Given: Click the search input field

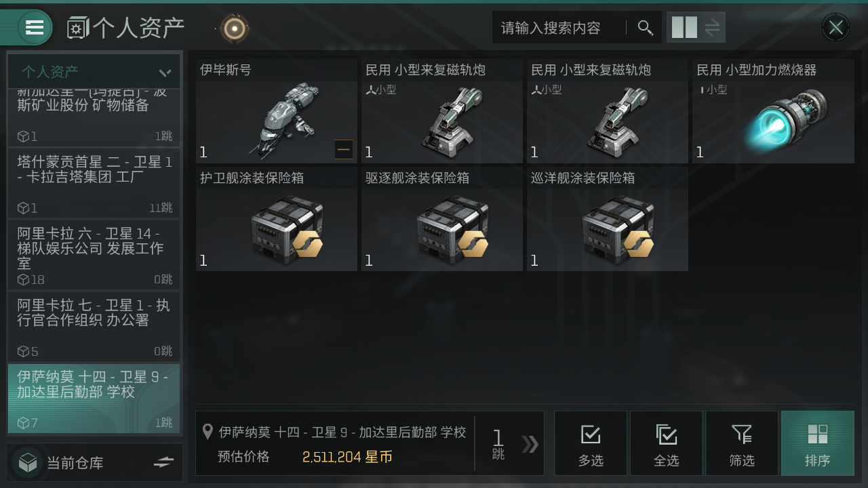Looking at the screenshot, I should pos(559,28).
